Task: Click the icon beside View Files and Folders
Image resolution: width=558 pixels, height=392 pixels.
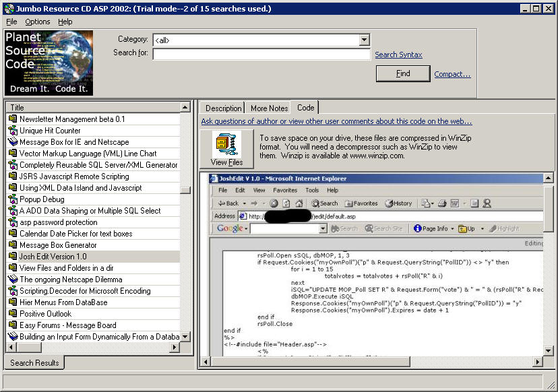Action: pyautogui.click(x=13, y=267)
